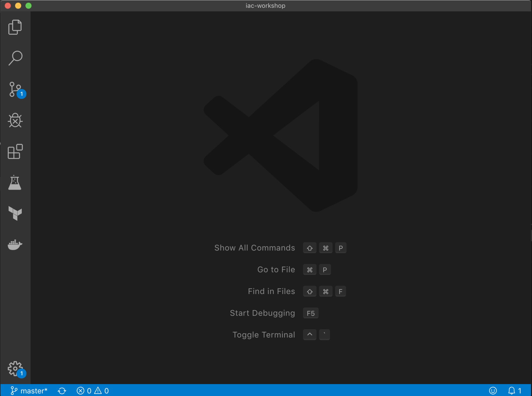Image resolution: width=532 pixels, height=396 pixels.
Task: Maximize the window with the green button
Action: coord(28,6)
